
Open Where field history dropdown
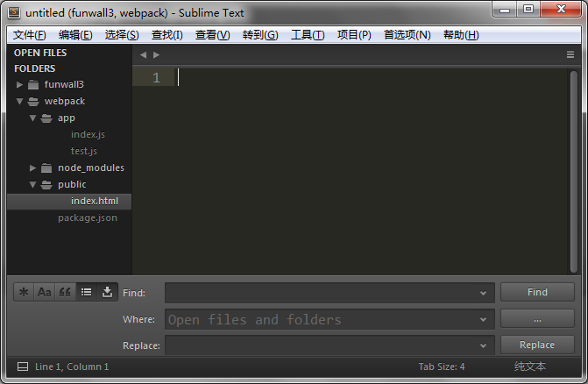tap(483, 319)
